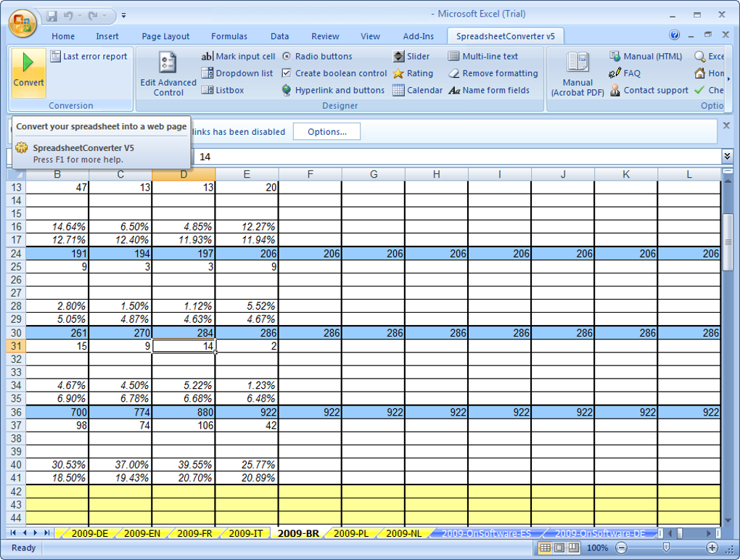The width and height of the screenshot is (740, 560).
Task: Click Options in the security warning bar
Action: [x=326, y=131]
